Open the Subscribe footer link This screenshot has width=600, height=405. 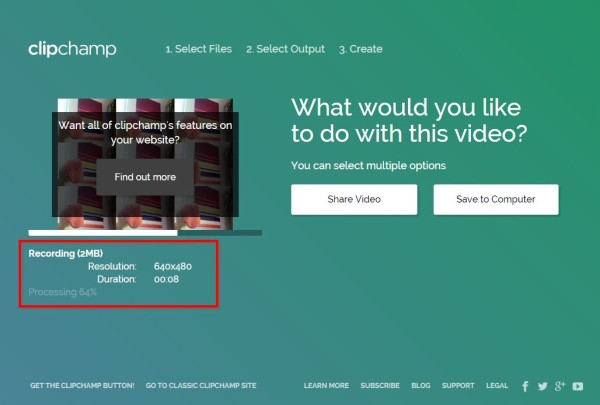click(380, 385)
